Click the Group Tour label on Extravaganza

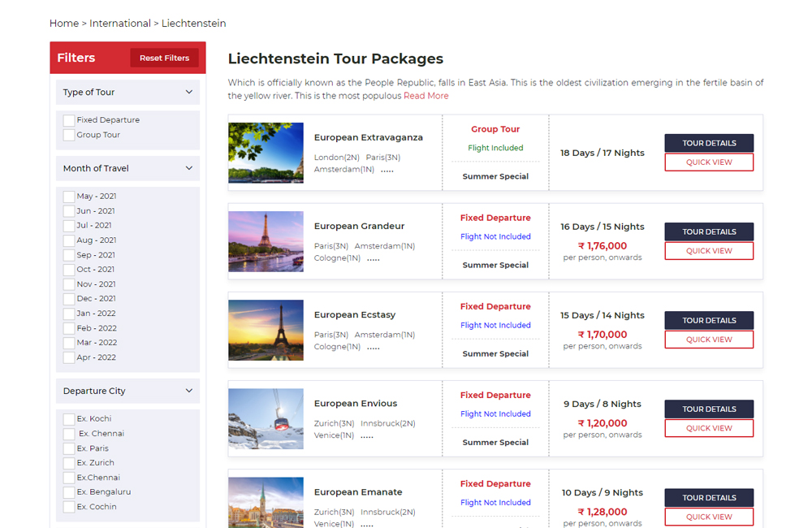point(495,129)
